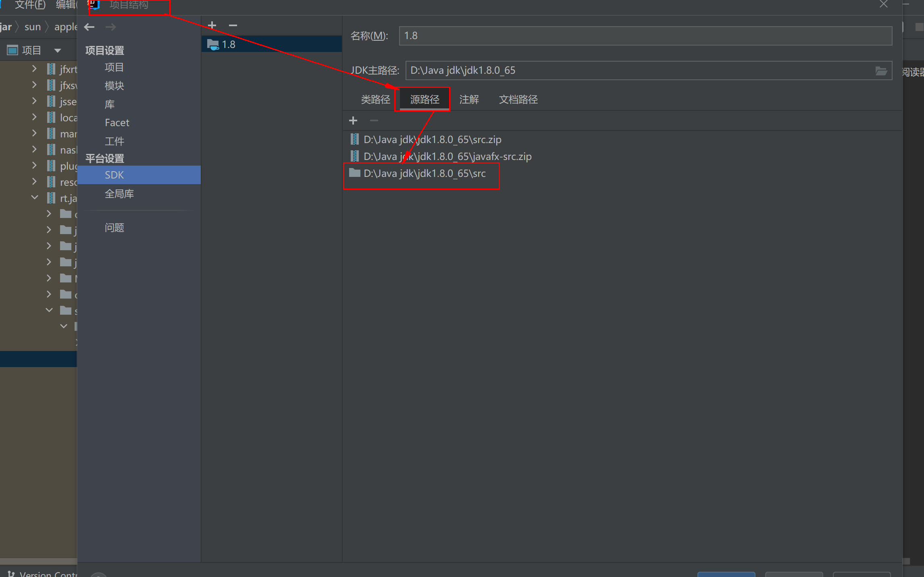The image size is (924, 577).
Task: Click the rt.jar archive icon
Action: pyautogui.click(x=51, y=198)
